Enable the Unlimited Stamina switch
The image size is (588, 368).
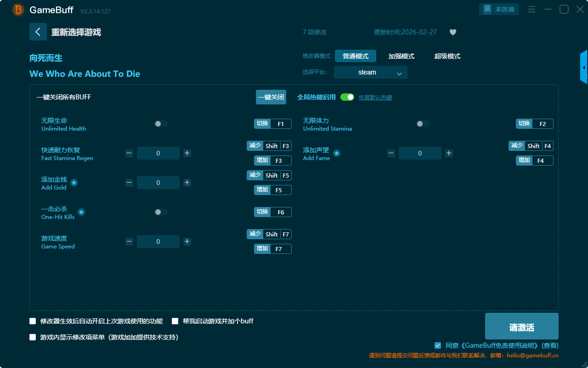pyautogui.click(x=423, y=124)
